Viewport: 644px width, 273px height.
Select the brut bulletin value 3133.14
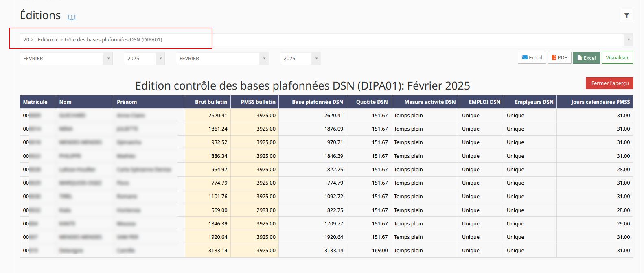(218, 251)
